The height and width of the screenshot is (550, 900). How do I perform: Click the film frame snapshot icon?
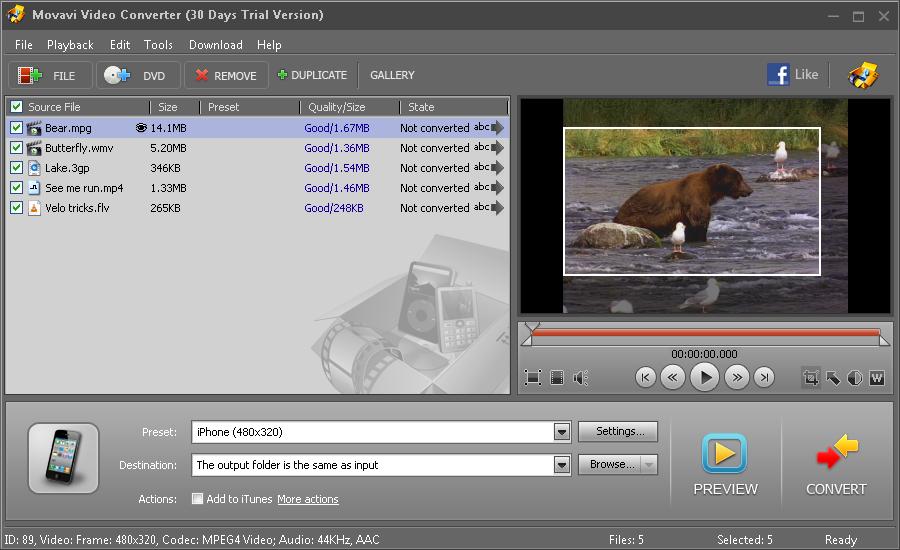(557, 377)
